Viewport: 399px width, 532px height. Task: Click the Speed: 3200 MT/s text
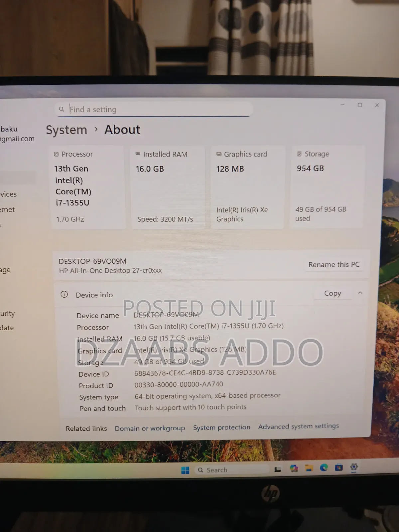click(165, 219)
